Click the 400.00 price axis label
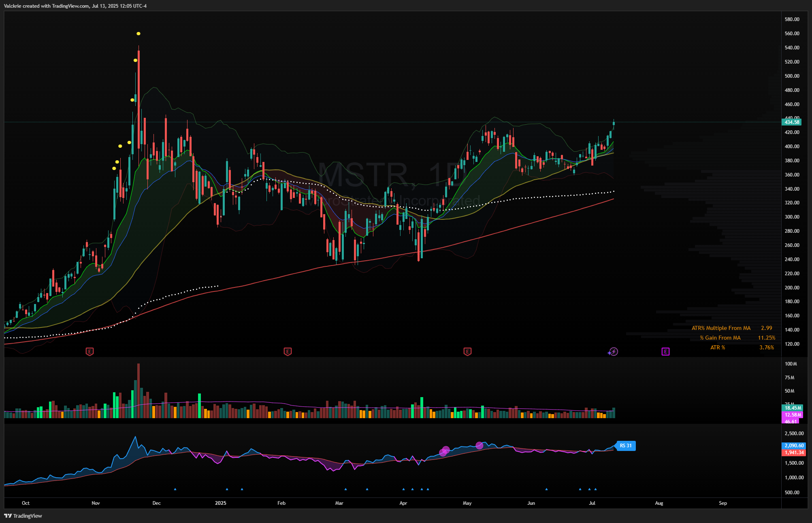812x523 pixels. (x=792, y=146)
